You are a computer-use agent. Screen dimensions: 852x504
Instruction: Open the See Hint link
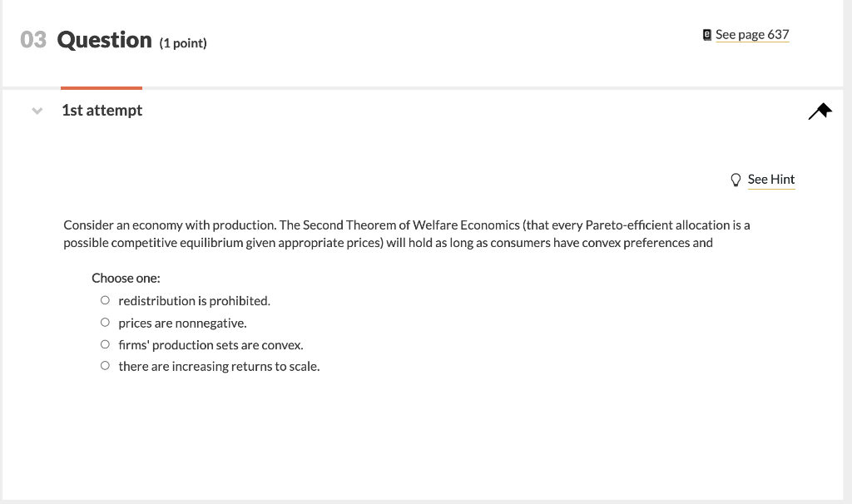771,180
